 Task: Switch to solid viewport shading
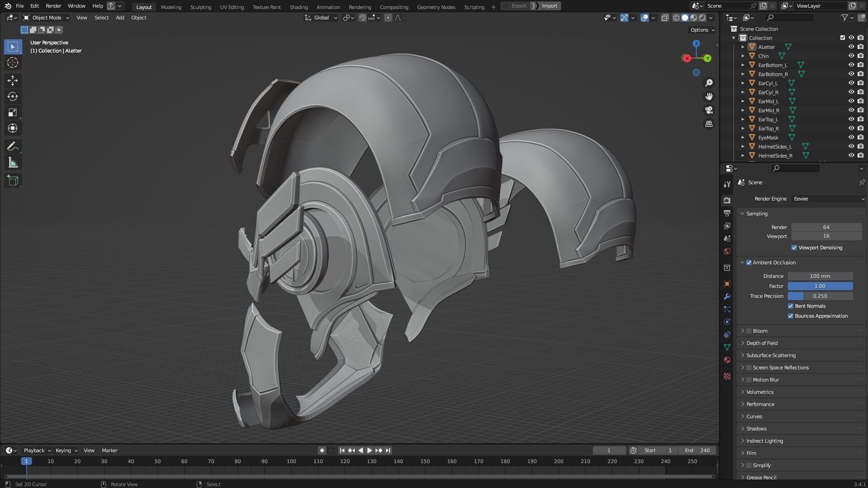[x=685, y=18]
